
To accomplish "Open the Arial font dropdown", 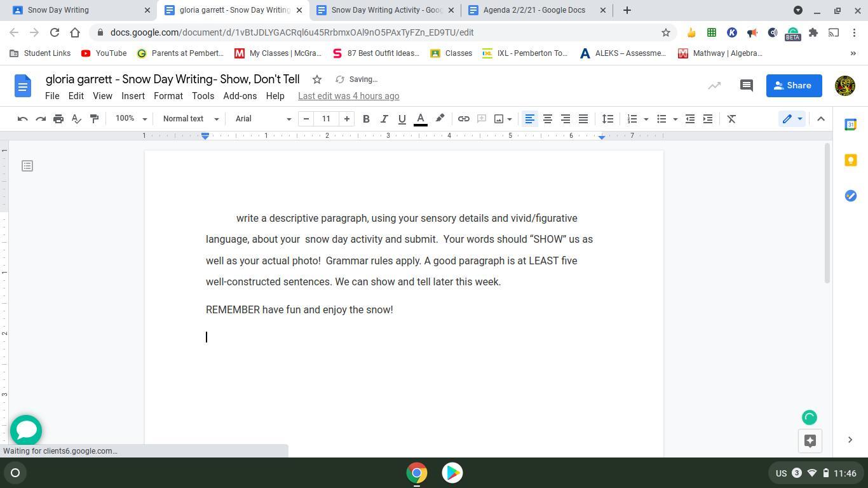I will coord(262,119).
